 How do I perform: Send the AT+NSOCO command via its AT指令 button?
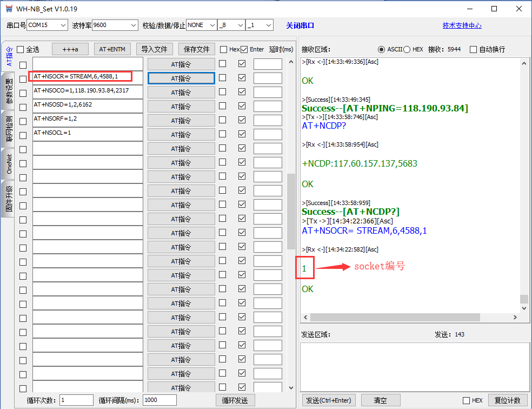[181, 93]
